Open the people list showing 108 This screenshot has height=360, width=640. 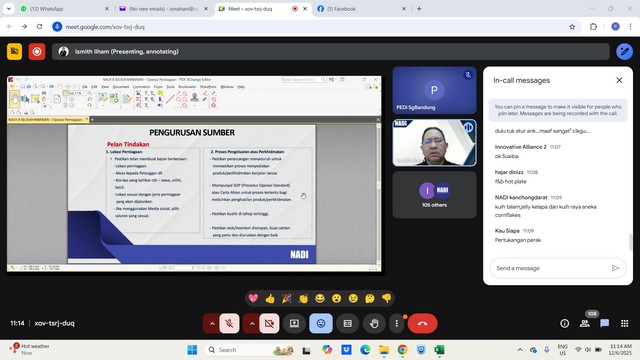coord(585,323)
